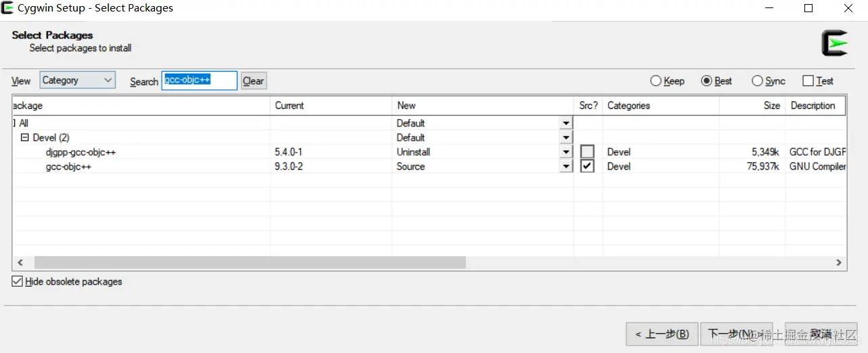The width and height of the screenshot is (868, 353).
Task: Collapse the Devel (2) tree node
Action: click(x=25, y=138)
